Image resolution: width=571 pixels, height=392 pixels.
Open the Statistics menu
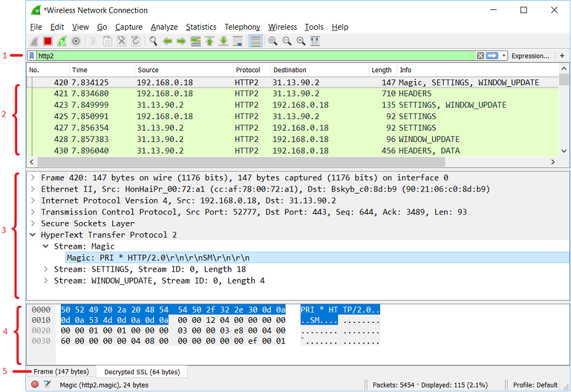(x=201, y=27)
